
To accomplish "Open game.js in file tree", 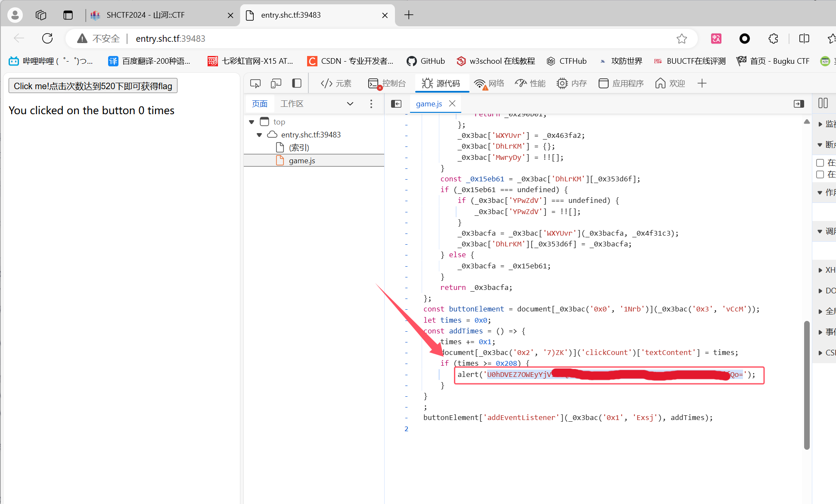I will [302, 161].
